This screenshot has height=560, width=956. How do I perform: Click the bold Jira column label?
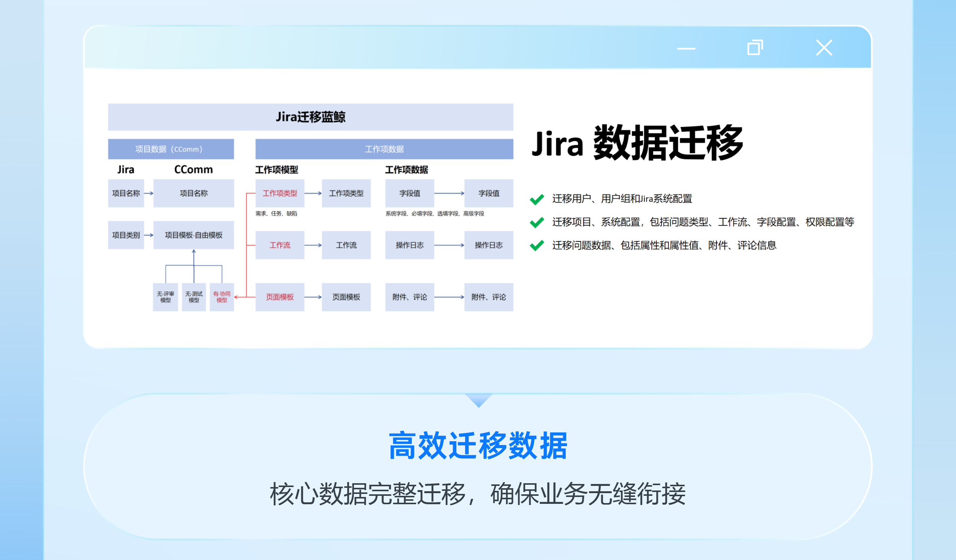[x=126, y=170]
